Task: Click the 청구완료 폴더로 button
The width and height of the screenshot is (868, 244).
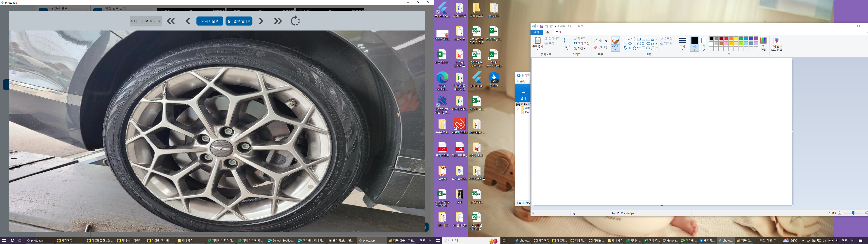Action: click(x=239, y=21)
